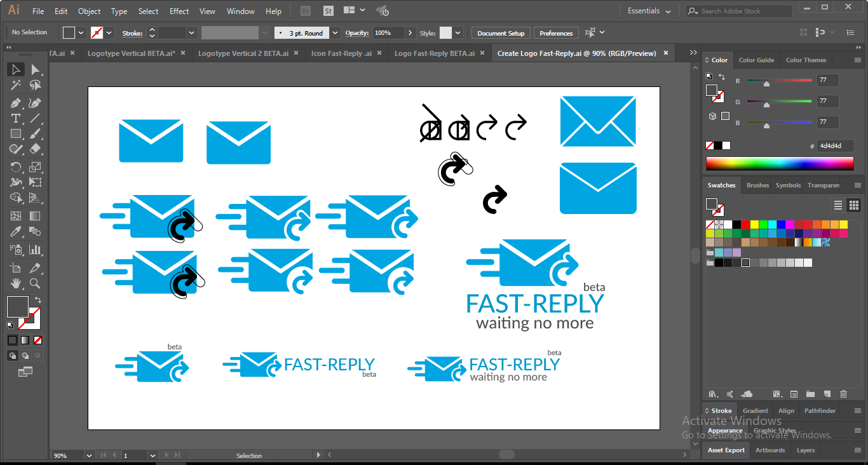
Task: Click the Preferences button
Action: pos(556,33)
